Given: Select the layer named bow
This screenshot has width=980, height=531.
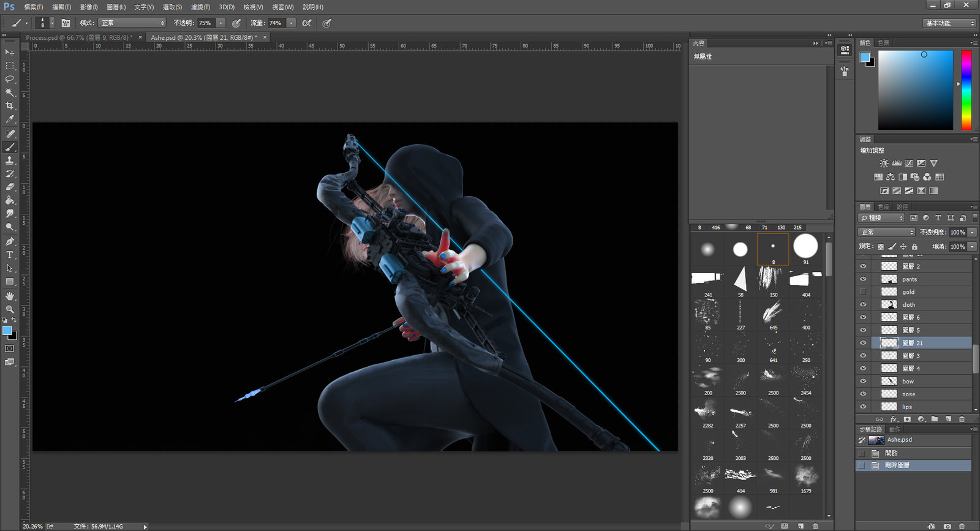Looking at the screenshot, I should tap(908, 381).
